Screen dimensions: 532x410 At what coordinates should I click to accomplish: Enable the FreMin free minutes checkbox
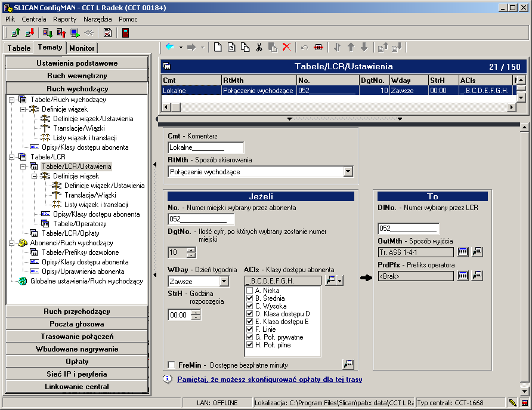click(x=172, y=365)
